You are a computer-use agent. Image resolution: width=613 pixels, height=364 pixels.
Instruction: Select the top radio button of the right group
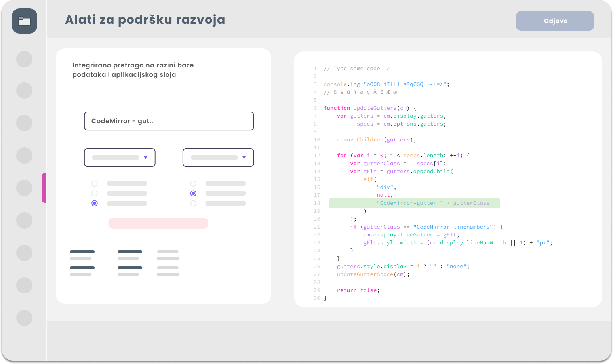[x=193, y=183]
